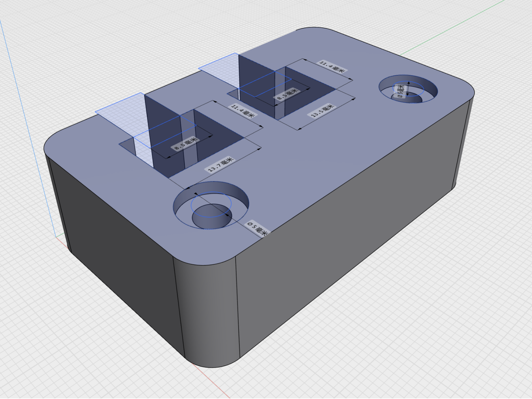Select the vertical Ø5毫米 label inside the hole
The height and width of the screenshot is (399, 532).
pos(401,91)
